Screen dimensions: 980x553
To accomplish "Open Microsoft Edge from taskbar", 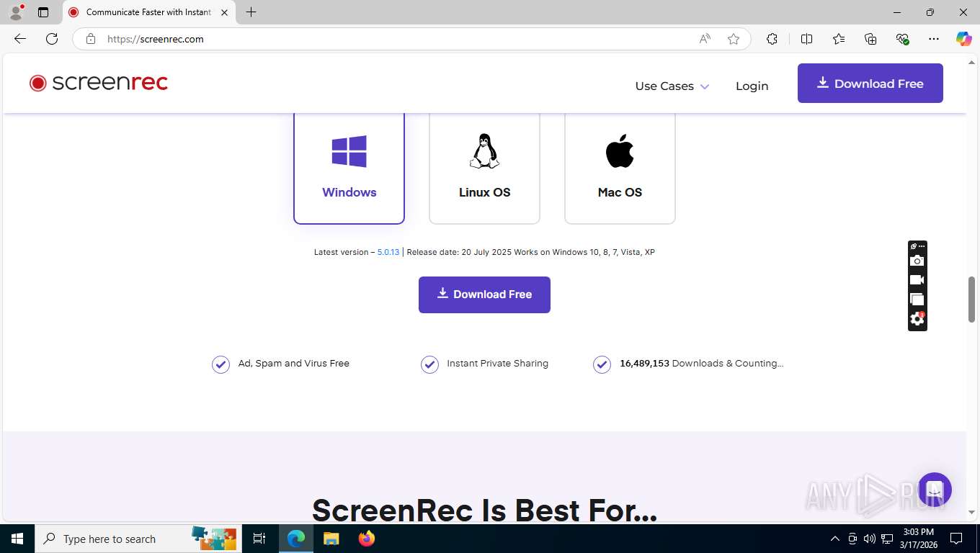I will [x=296, y=539].
